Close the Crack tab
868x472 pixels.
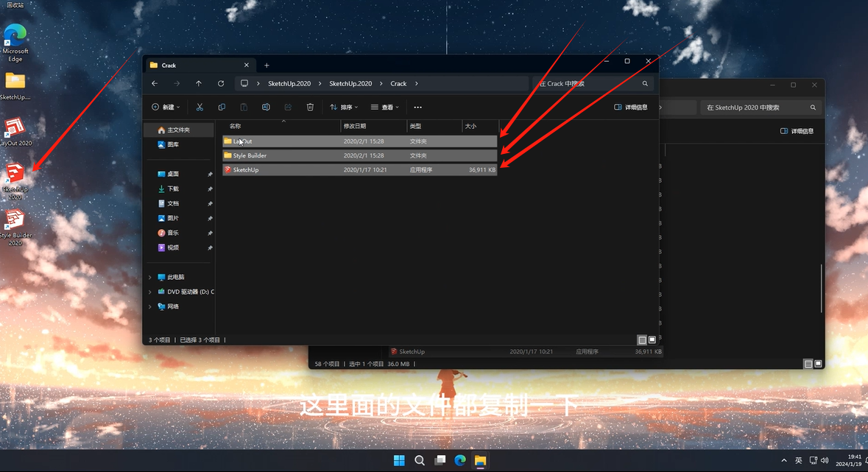(247, 66)
